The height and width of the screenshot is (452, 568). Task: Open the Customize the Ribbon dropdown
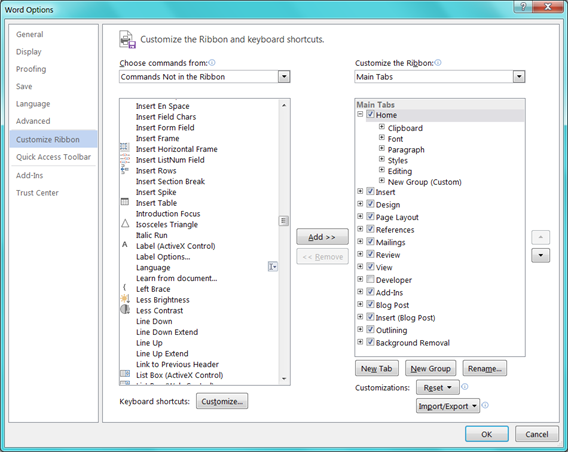click(x=519, y=77)
